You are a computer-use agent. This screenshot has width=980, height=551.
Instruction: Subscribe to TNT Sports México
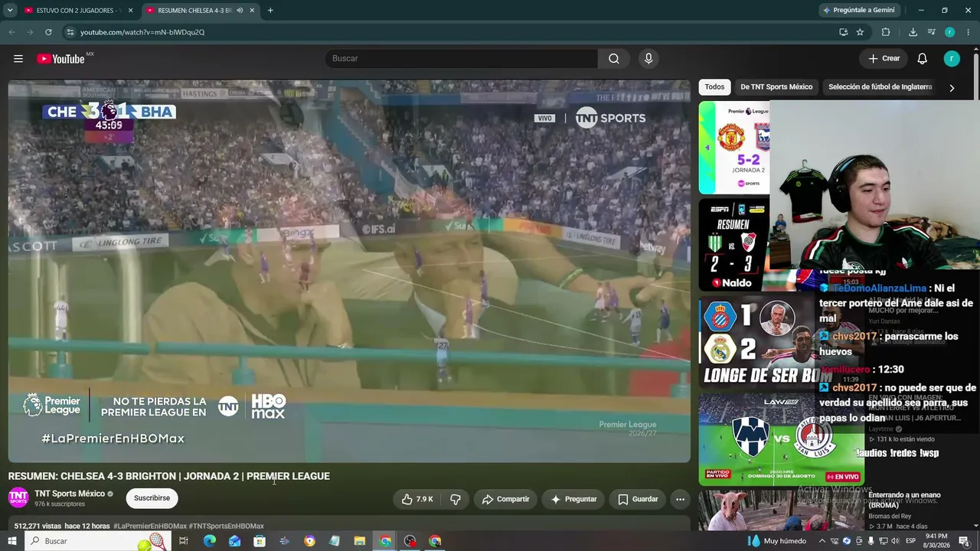point(152,498)
